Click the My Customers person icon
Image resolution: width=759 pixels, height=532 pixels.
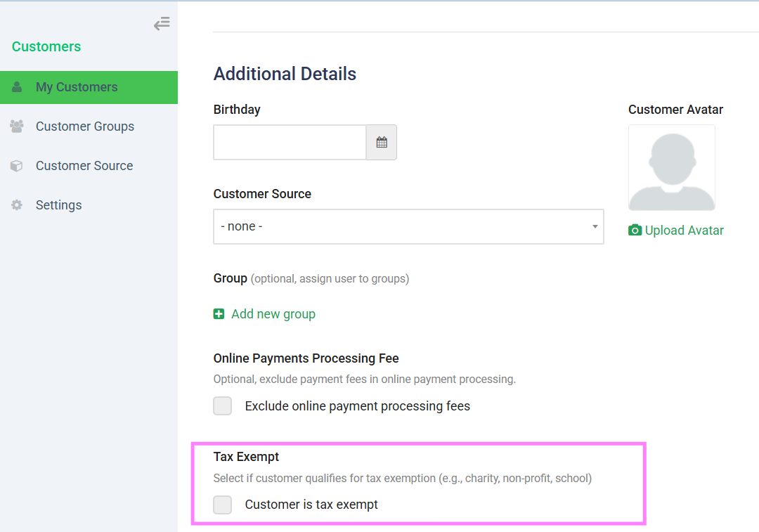[17, 87]
